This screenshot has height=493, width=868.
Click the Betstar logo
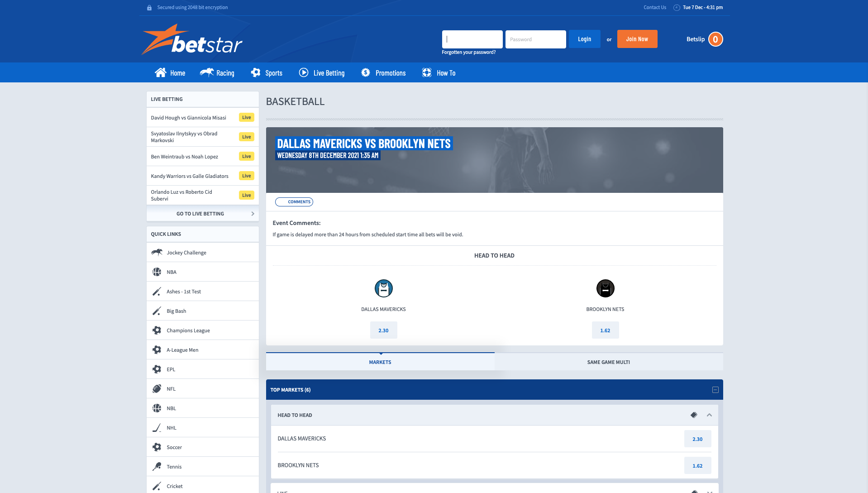[x=192, y=40]
